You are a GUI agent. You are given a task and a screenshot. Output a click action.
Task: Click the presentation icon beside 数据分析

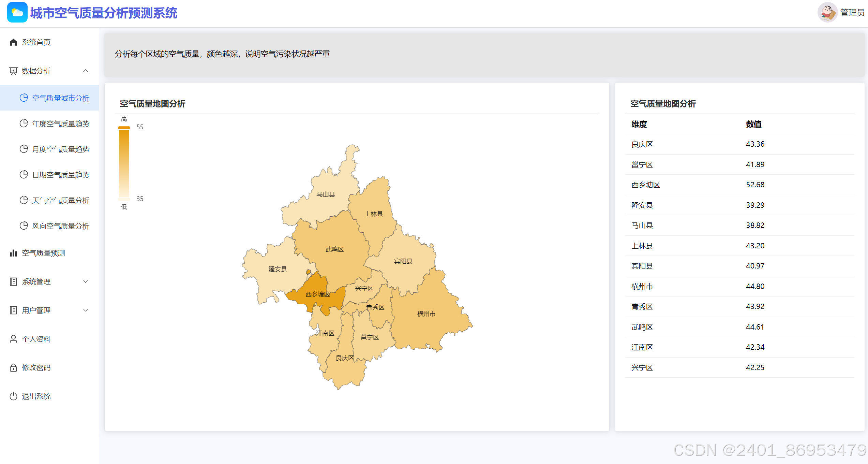point(13,71)
